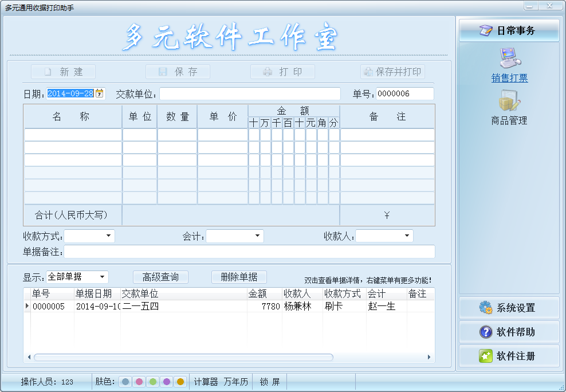Image resolution: width=566 pixels, height=392 pixels.
Task: Click the 高级查询 button
Action: point(160,276)
